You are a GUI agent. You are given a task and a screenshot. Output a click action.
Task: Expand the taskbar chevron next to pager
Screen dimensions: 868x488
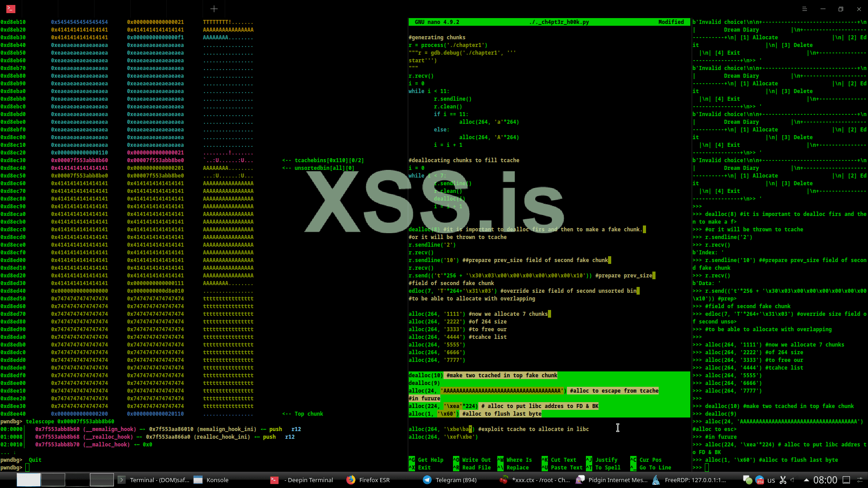pos(121,480)
